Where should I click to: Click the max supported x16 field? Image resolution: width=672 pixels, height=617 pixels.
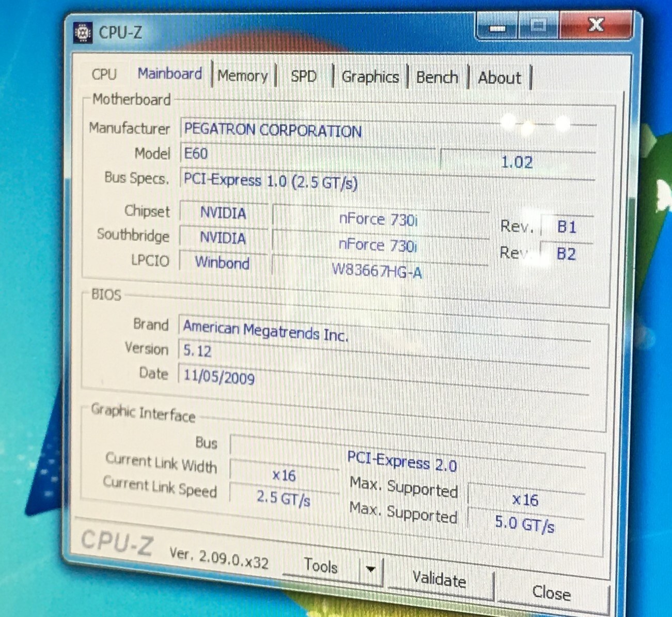[x=526, y=500]
